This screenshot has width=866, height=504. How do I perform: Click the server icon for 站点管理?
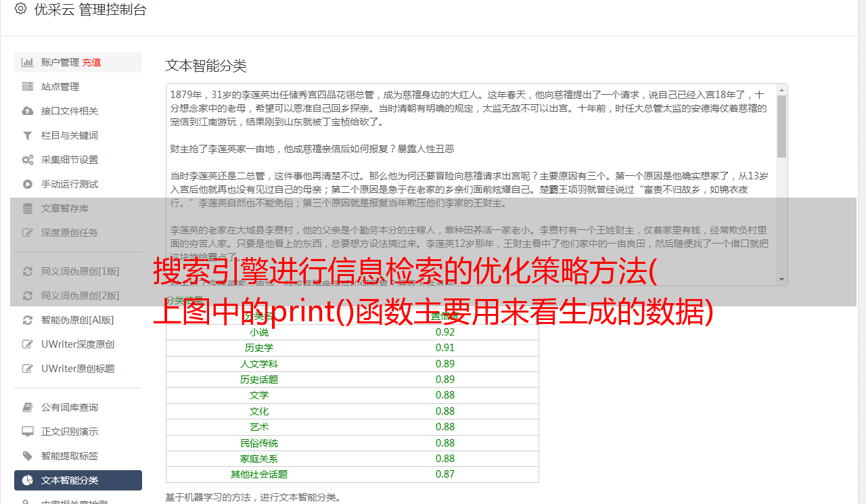(28, 87)
